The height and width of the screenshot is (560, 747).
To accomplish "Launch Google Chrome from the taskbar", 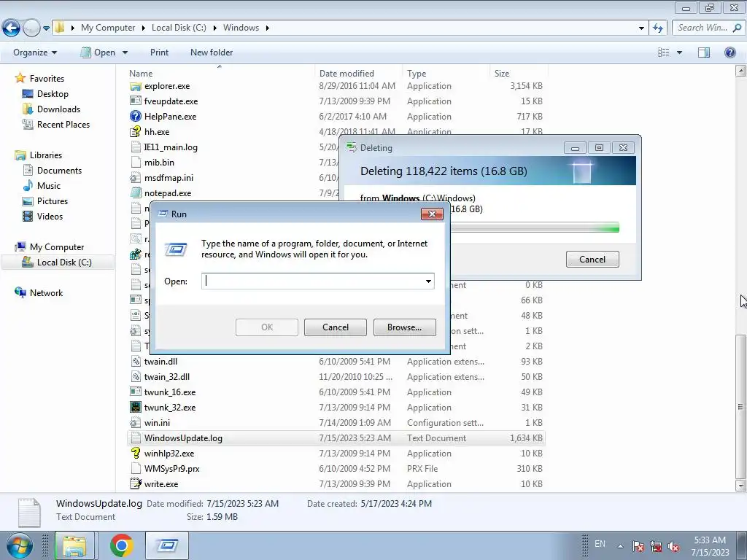I will click(122, 545).
